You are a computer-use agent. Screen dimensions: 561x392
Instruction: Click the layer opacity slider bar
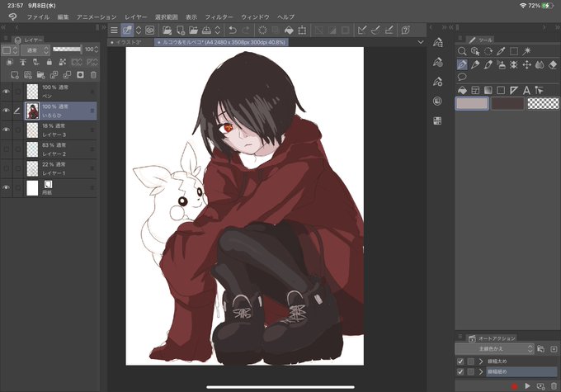coord(67,49)
